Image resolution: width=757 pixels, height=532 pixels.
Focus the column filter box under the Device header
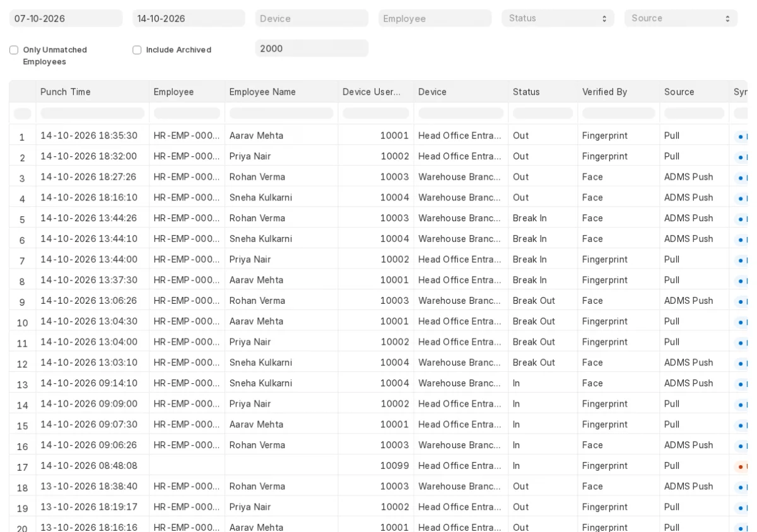461,113
